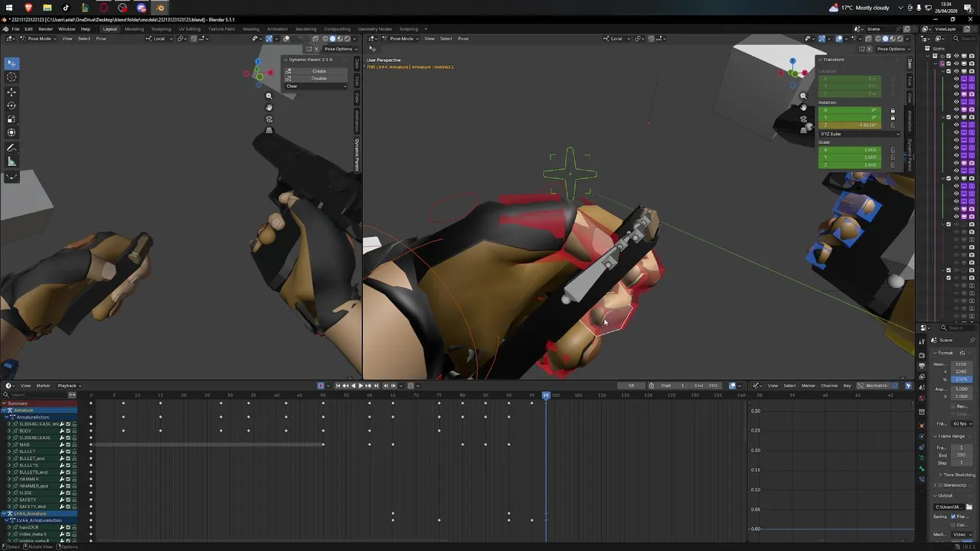Toggle MAG channel lock icon

pos(74,445)
